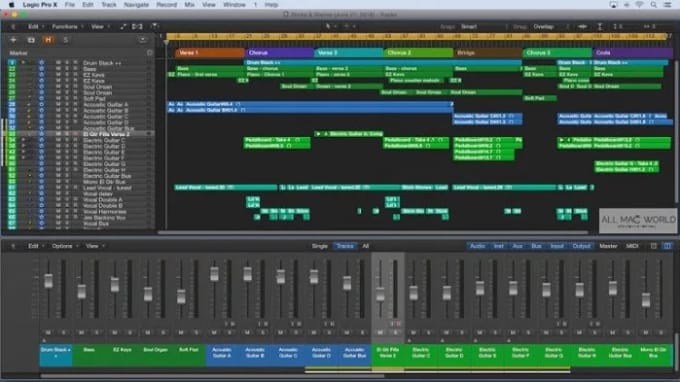Toggle the orange Hide tracks H button

[48, 40]
